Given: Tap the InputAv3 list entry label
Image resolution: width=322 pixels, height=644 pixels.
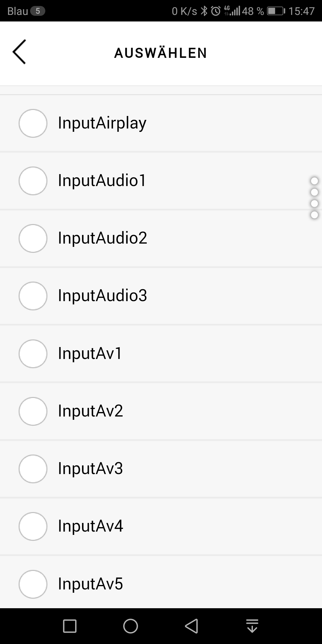Looking at the screenshot, I should [x=90, y=468].
